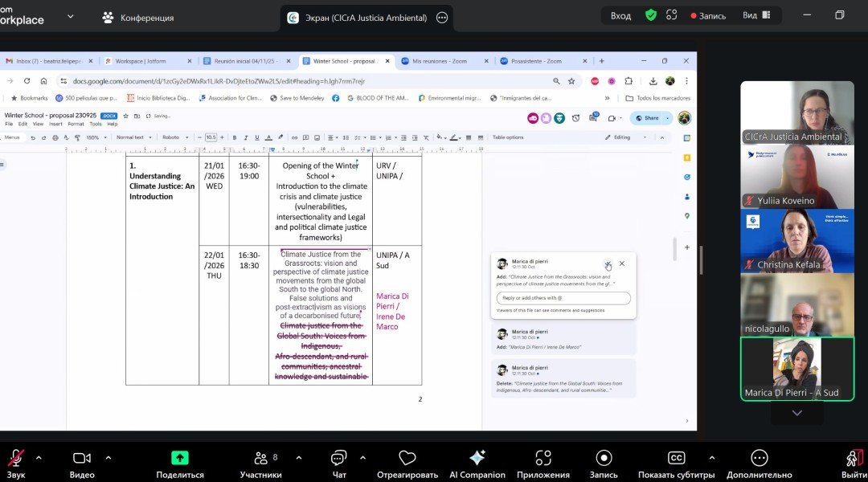Click the Sign in button at the top
The height and width of the screenshot is (482, 868).
coord(620,16)
